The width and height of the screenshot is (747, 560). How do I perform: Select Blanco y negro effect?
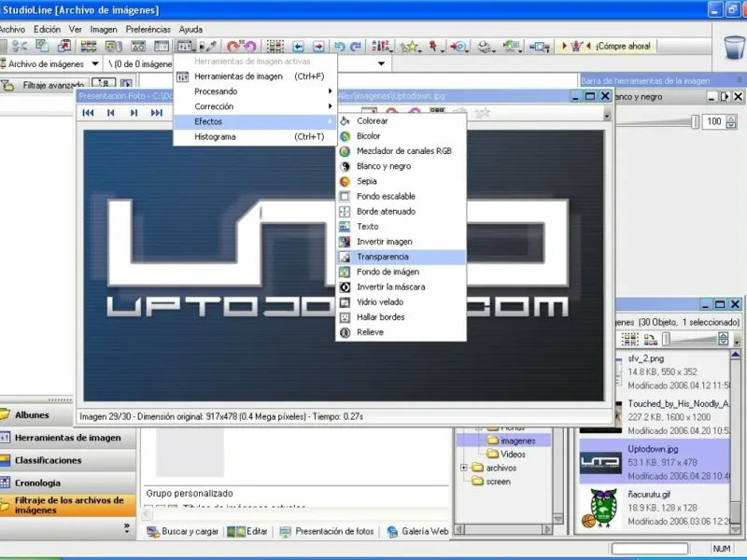tap(402, 166)
